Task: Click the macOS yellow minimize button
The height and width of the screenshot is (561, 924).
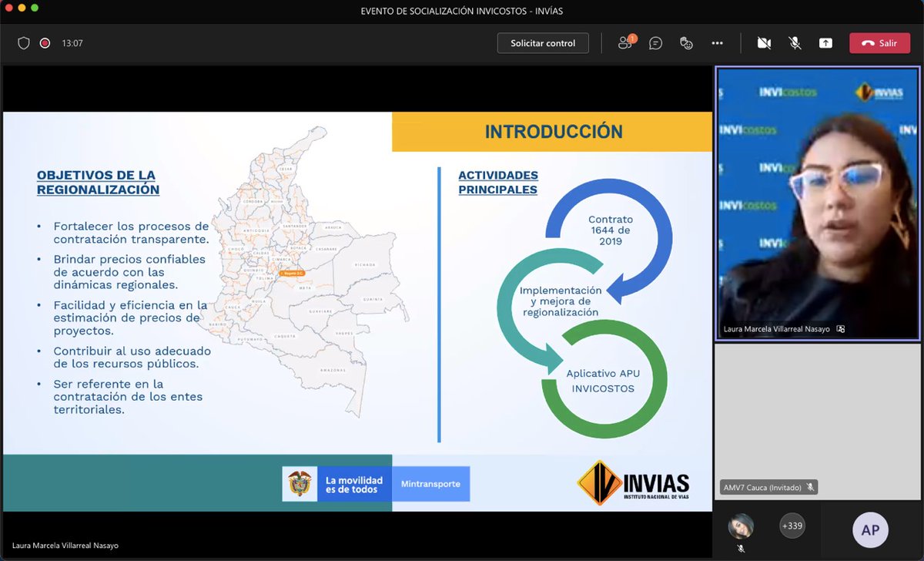Action: [x=22, y=8]
